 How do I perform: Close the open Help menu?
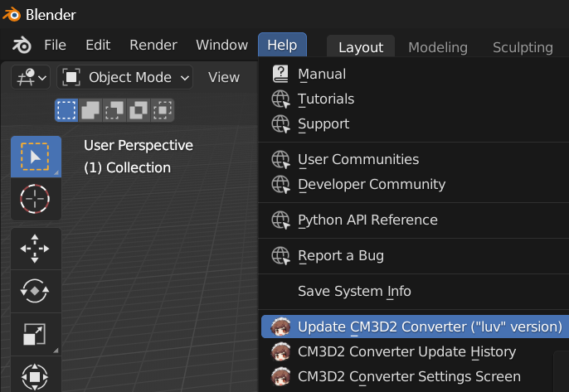coord(282,46)
